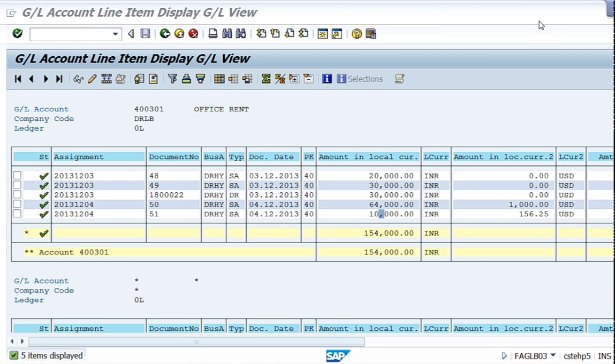
Task: Click the amount 10,000.00 for document 51
Action: (x=391, y=214)
